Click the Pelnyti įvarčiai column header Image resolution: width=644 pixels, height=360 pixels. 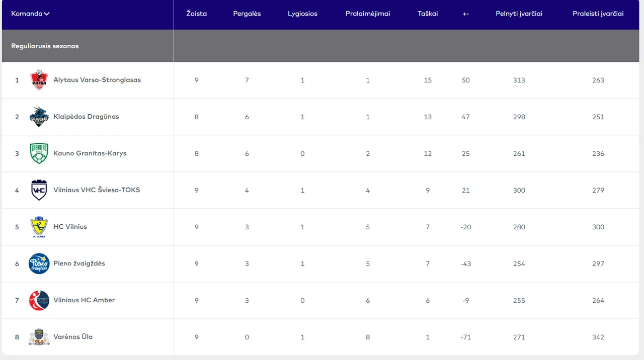tap(519, 14)
